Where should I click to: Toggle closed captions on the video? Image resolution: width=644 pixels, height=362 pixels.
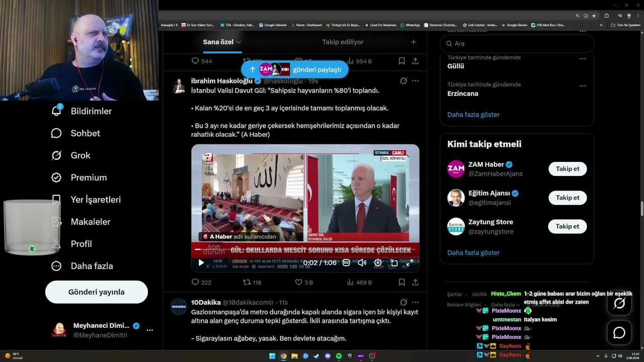[346, 262]
